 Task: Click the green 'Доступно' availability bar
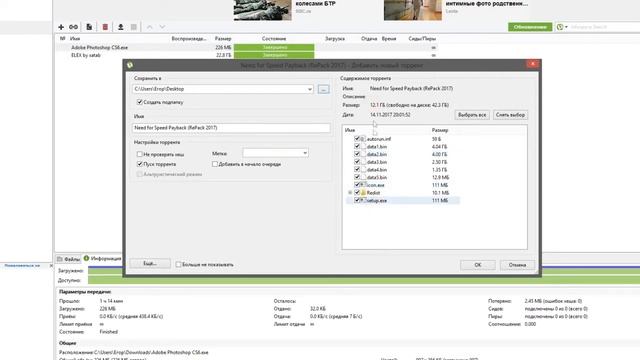tap(364, 280)
